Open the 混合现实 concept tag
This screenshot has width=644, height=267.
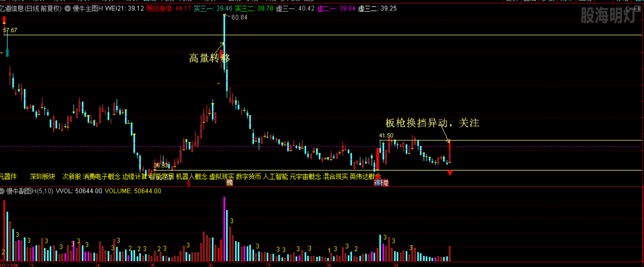[336, 176]
